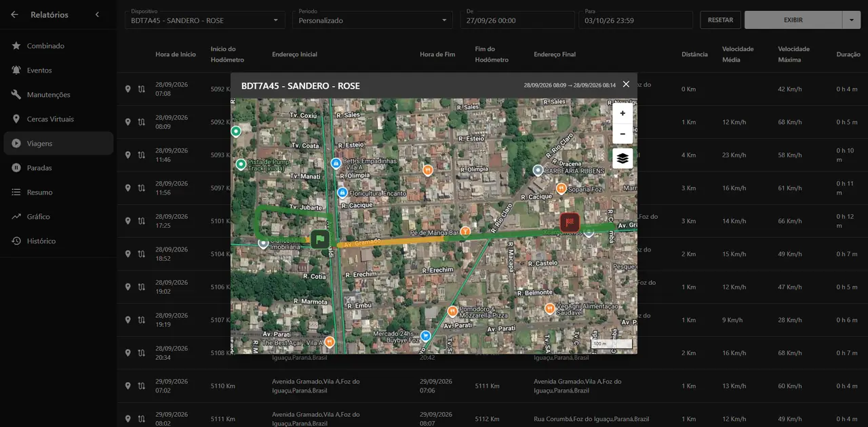The width and height of the screenshot is (868, 427).
Task: Select the Viagens report
Action: pyautogui.click(x=58, y=144)
